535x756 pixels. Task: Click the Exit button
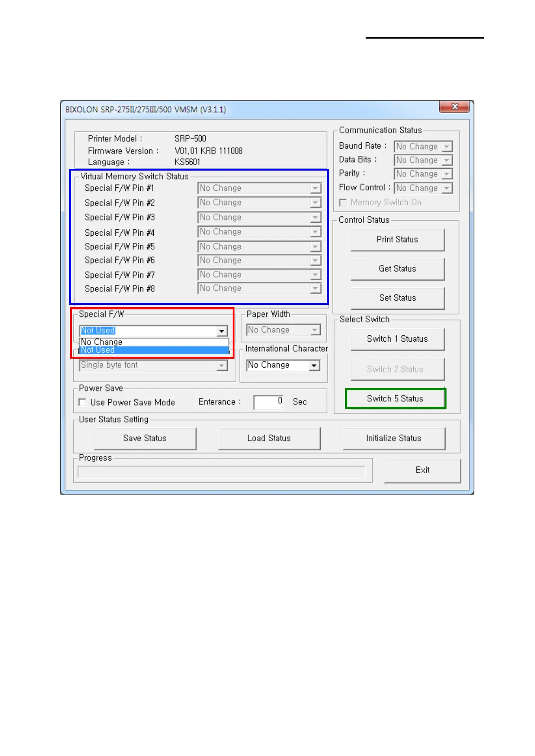[422, 470]
